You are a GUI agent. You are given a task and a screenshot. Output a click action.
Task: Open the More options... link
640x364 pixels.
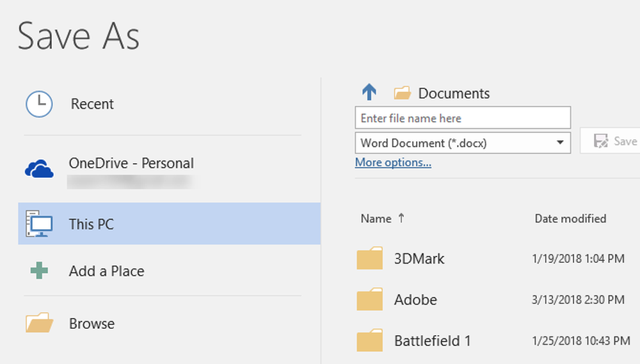393,162
